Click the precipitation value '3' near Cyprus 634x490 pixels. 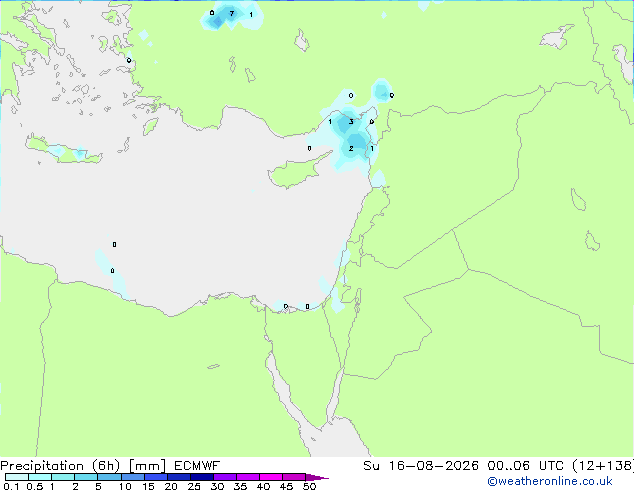(x=351, y=122)
